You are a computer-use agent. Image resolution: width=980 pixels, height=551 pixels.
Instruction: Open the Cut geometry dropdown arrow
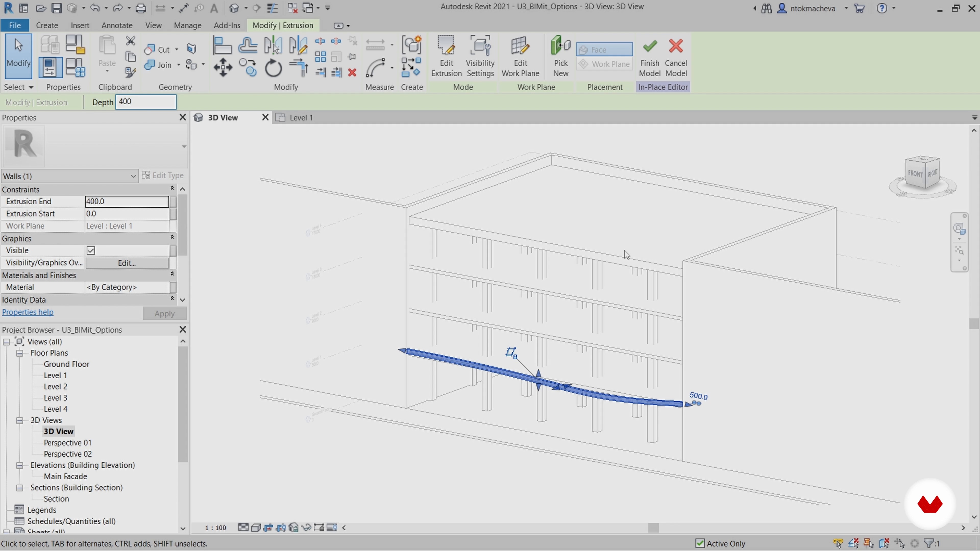click(177, 49)
